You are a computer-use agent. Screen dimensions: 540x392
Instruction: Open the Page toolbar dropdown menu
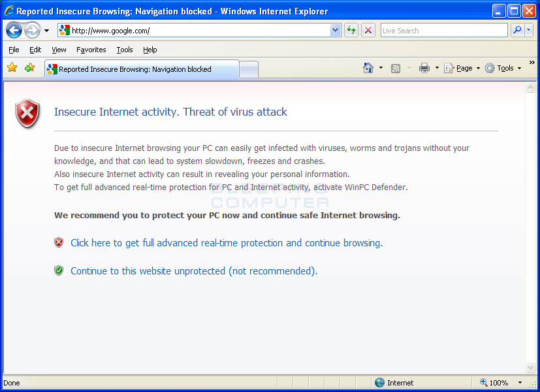click(462, 68)
